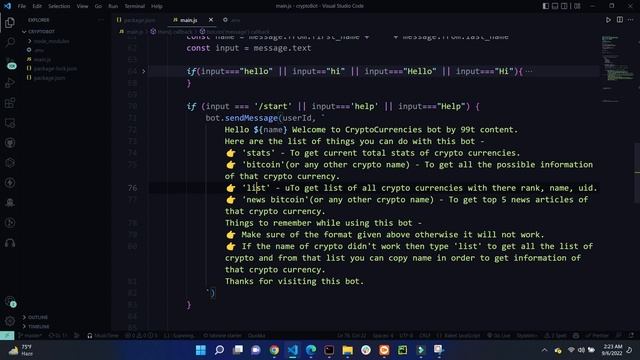
Task: Toggle the secondary side bar layout icon
Action: point(564,6)
